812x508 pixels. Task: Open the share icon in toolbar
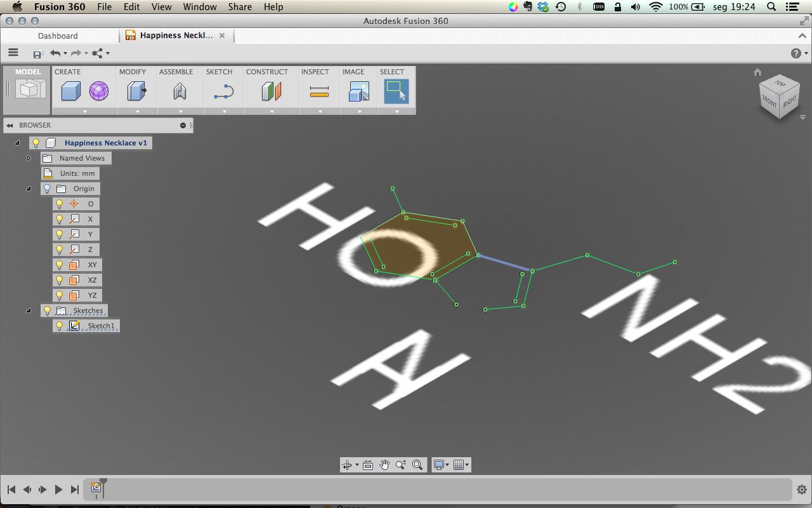pos(98,53)
